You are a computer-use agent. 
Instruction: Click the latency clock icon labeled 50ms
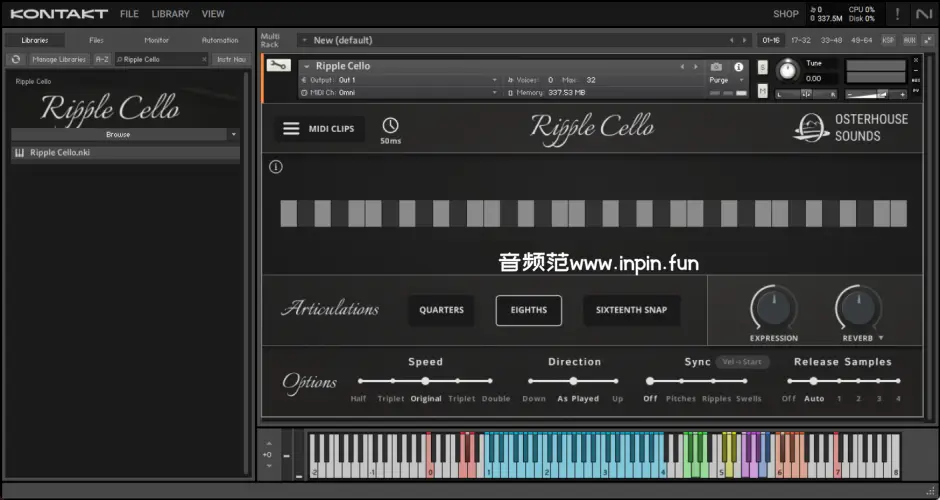pos(390,126)
